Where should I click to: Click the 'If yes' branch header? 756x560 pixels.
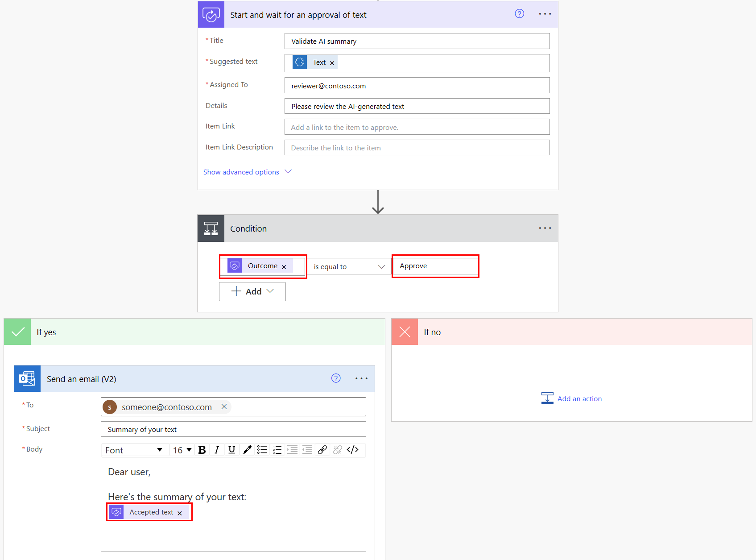pos(194,332)
